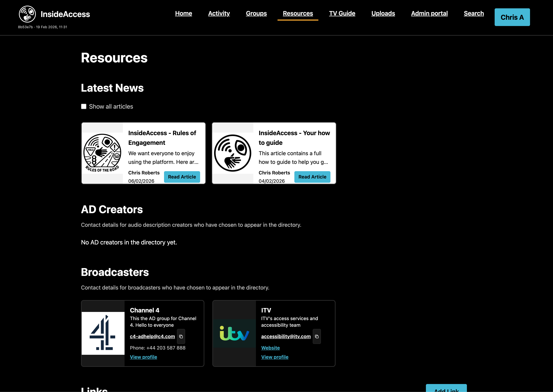
Task: Open the TV Guide section
Action: (342, 14)
